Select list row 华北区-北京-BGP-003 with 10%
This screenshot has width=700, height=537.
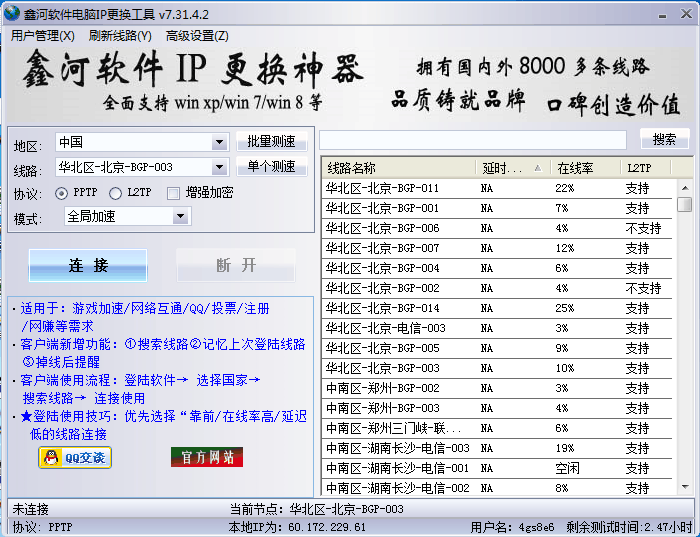click(x=497, y=368)
